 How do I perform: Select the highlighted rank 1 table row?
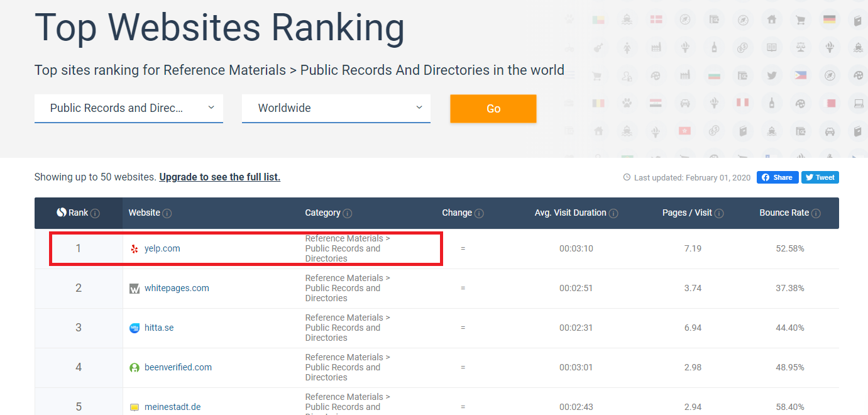pyautogui.click(x=245, y=248)
